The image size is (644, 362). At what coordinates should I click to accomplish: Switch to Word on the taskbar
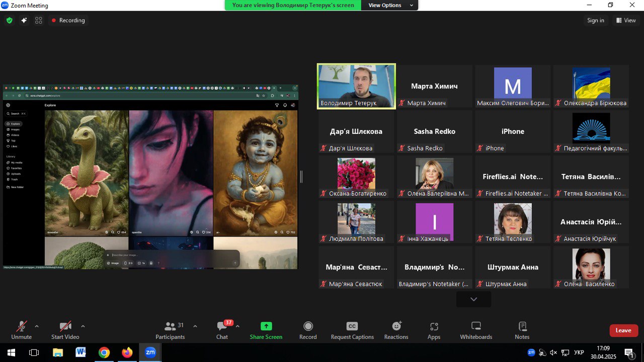[81, 352]
